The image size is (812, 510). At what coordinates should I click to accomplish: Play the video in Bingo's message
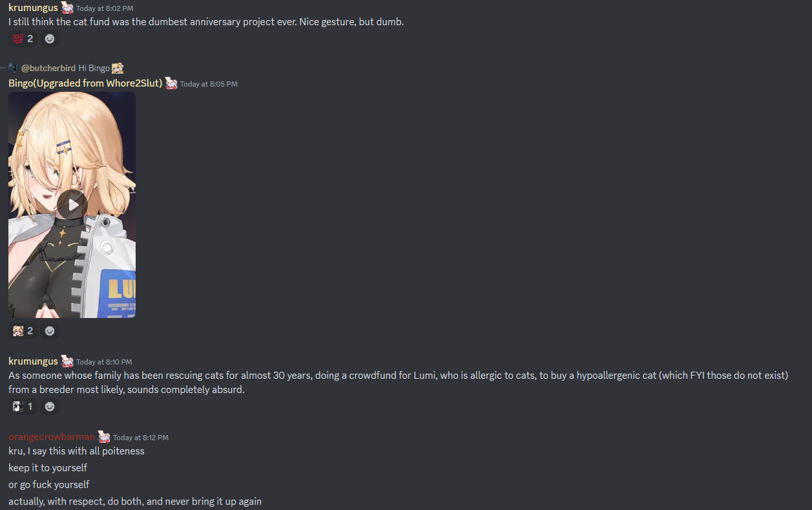point(72,205)
